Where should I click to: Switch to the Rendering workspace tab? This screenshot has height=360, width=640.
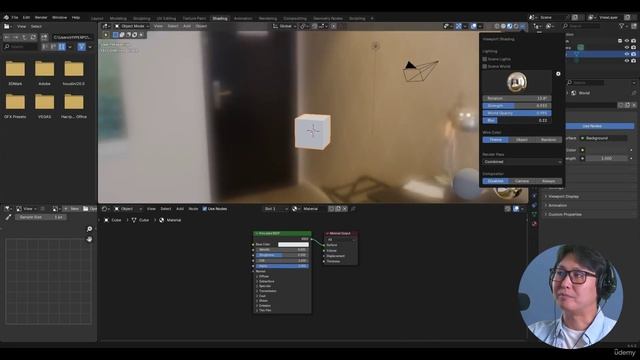tap(268, 18)
